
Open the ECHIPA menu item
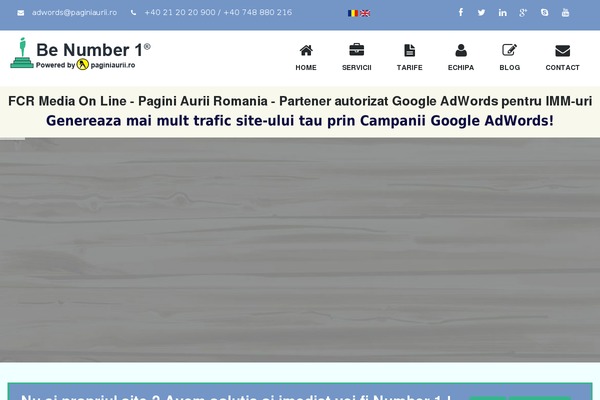tap(461, 67)
